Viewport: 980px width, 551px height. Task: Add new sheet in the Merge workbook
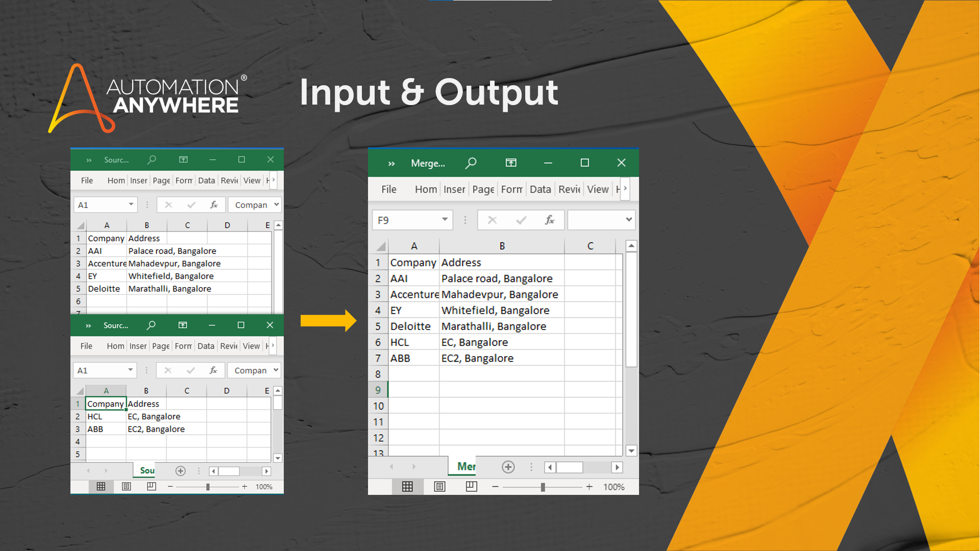pos(508,467)
